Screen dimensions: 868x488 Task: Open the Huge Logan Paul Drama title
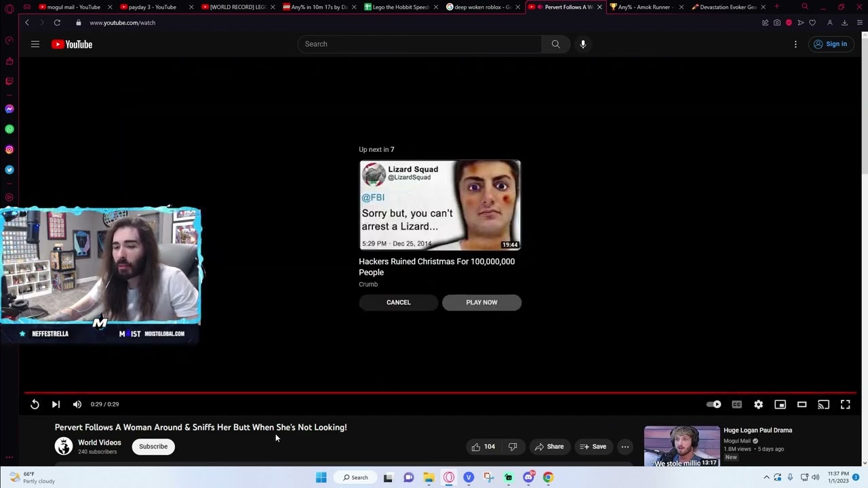tap(757, 430)
